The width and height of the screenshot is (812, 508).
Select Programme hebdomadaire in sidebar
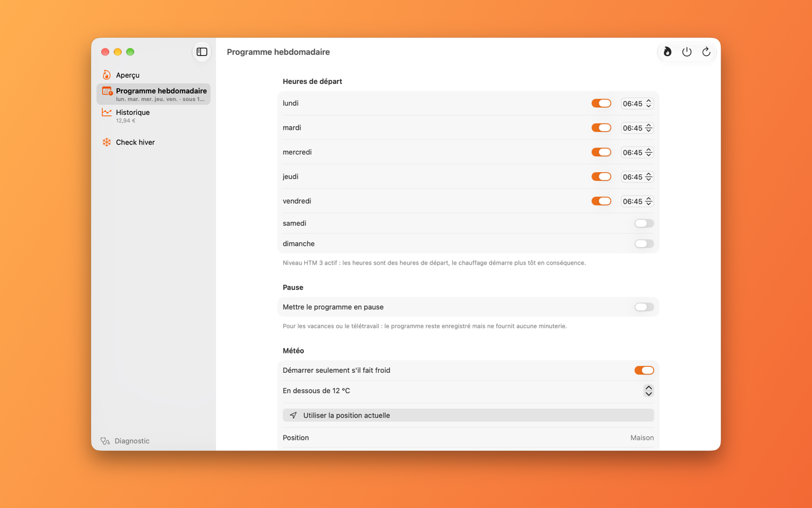point(153,94)
